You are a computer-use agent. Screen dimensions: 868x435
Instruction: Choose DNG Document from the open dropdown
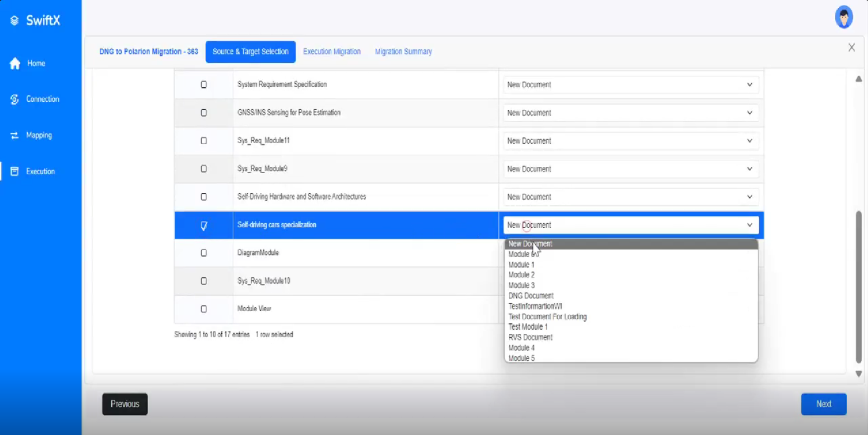coord(530,295)
